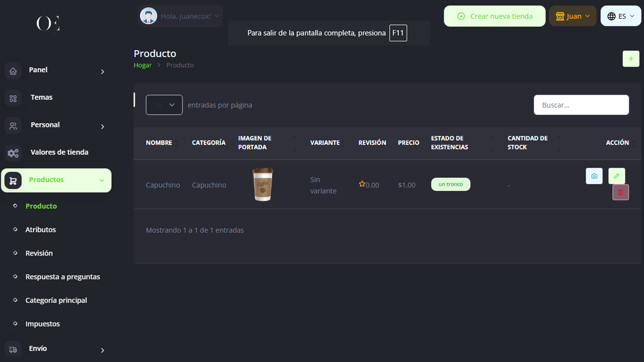The image size is (644, 362).
Task: Click the green pencil edit icon
Action: coord(616,176)
